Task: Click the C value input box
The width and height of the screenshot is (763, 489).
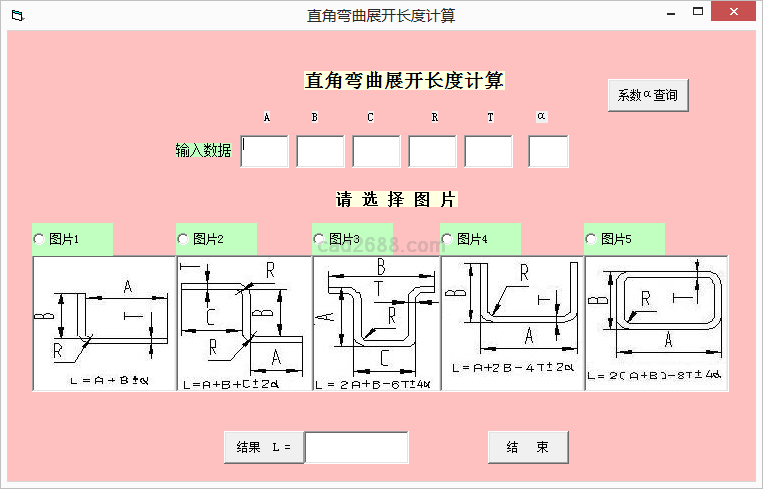Action: coord(376,152)
